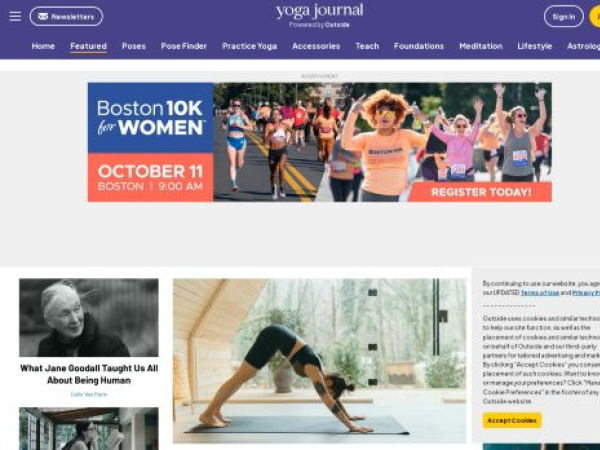This screenshot has width=600, height=450.
Task: Open the Terms of Use link
Action: [x=540, y=293]
